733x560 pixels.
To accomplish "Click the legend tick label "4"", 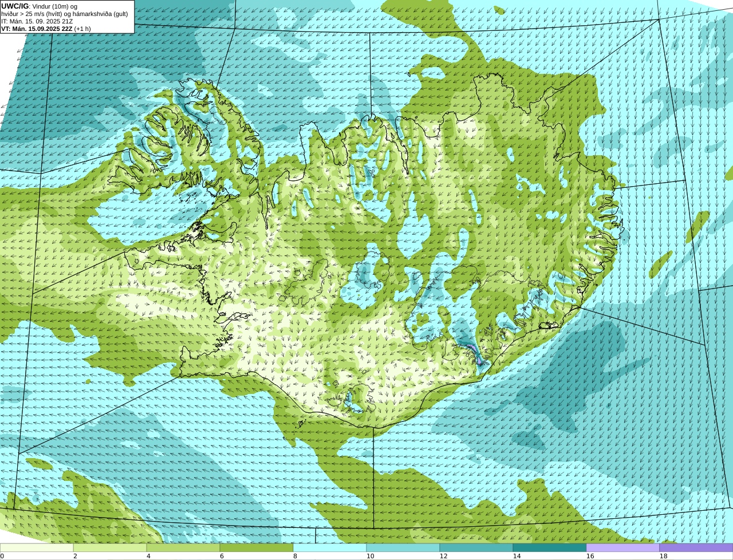I will 148,556.
